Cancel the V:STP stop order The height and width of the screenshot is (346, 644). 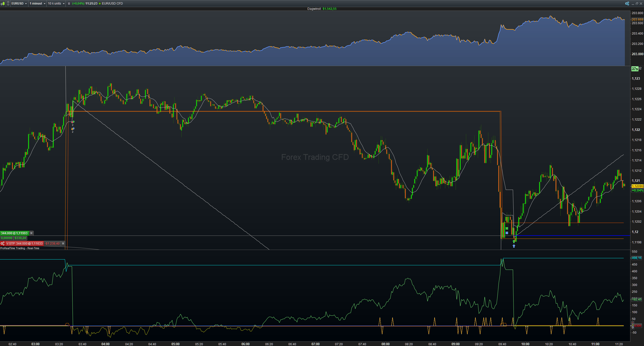pos(63,244)
